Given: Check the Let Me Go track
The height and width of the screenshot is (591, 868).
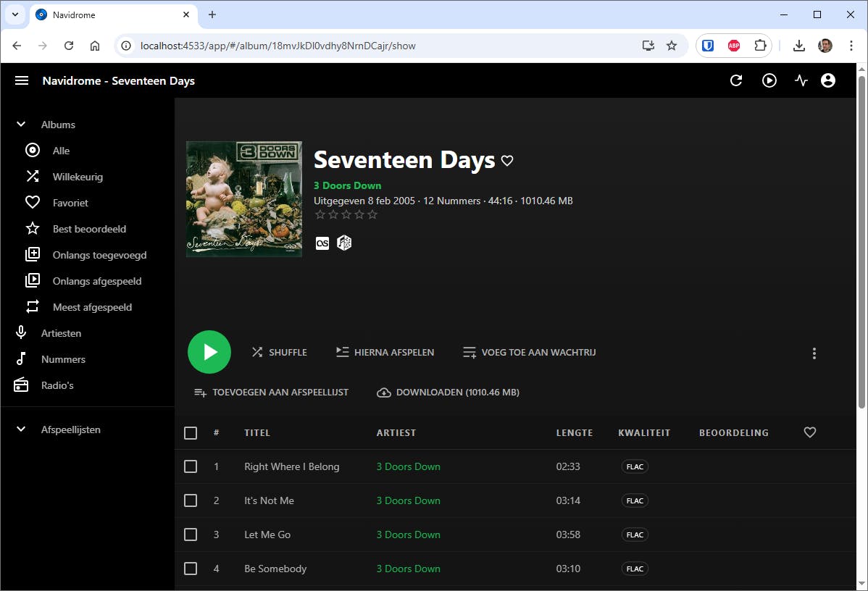Looking at the screenshot, I should point(191,535).
